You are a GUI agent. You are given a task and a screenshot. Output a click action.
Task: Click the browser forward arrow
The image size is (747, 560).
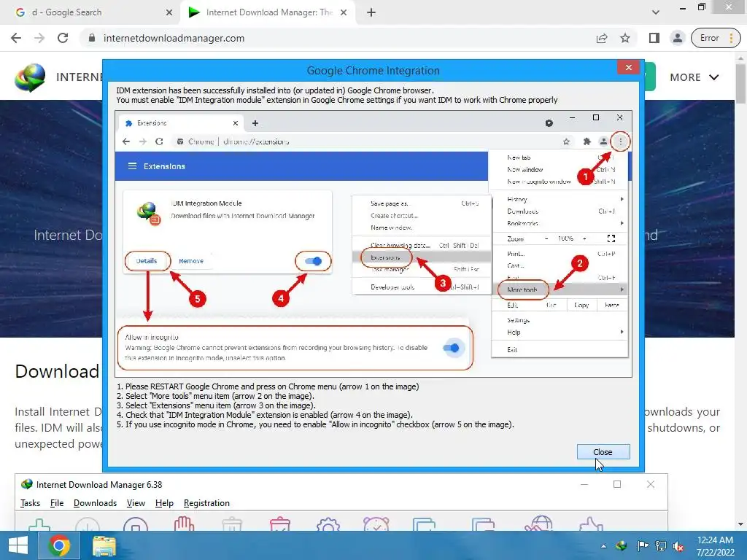pos(39,38)
